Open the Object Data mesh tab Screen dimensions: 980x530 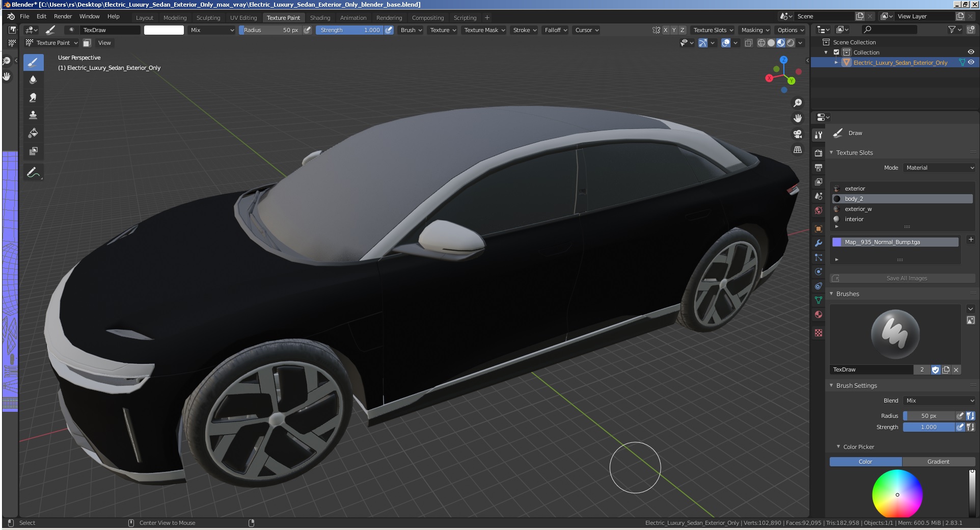coord(819,300)
